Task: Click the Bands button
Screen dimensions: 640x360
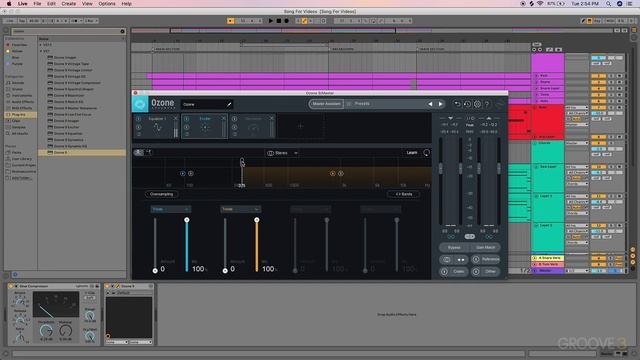Action: point(403,194)
